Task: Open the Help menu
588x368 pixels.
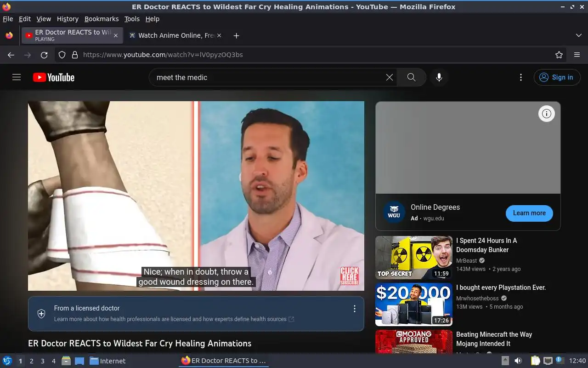Action: (x=152, y=19)
